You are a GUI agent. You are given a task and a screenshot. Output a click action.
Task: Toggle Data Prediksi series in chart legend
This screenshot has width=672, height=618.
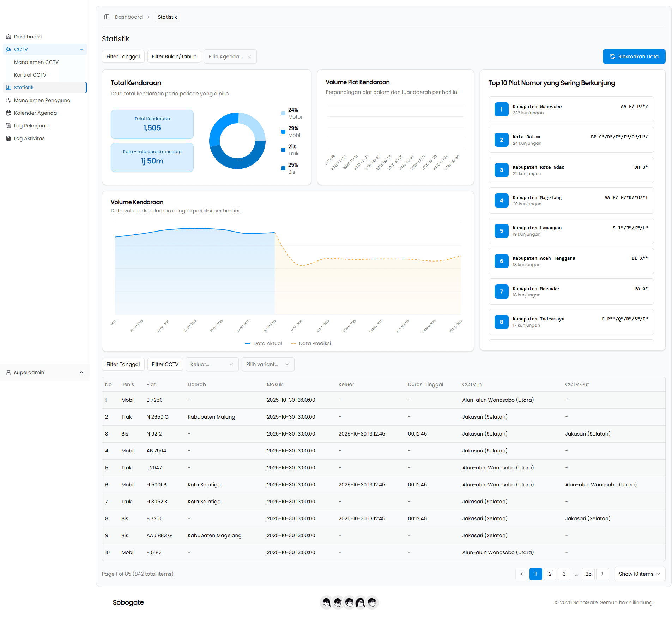[310, 343]
